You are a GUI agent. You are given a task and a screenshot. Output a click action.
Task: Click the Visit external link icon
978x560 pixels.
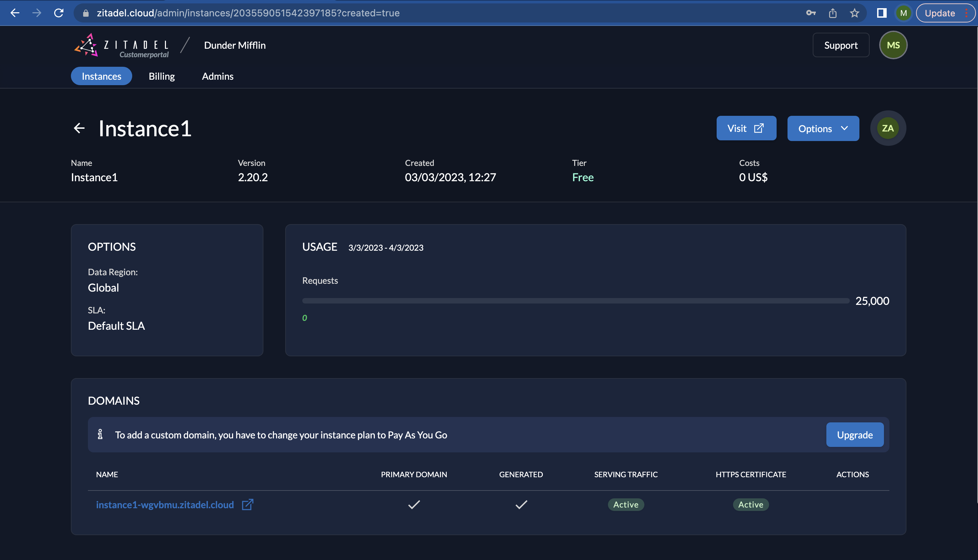coord(759,128)
